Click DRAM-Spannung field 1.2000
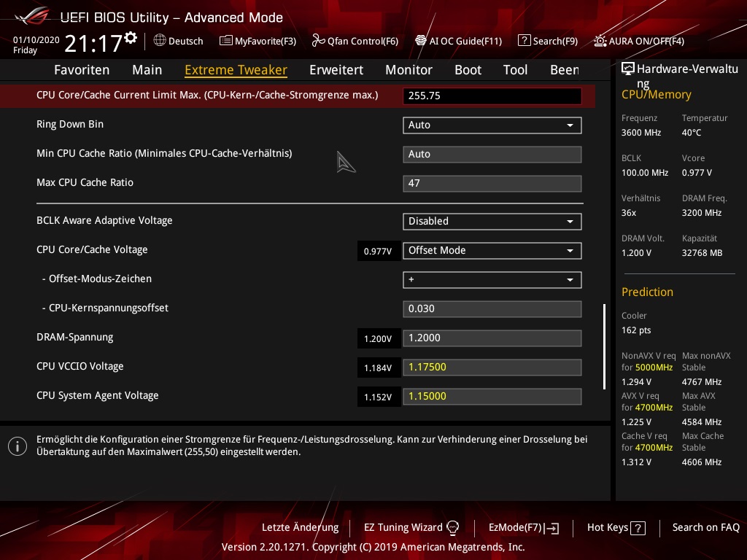747x560 pixels. tap(492, 338)
